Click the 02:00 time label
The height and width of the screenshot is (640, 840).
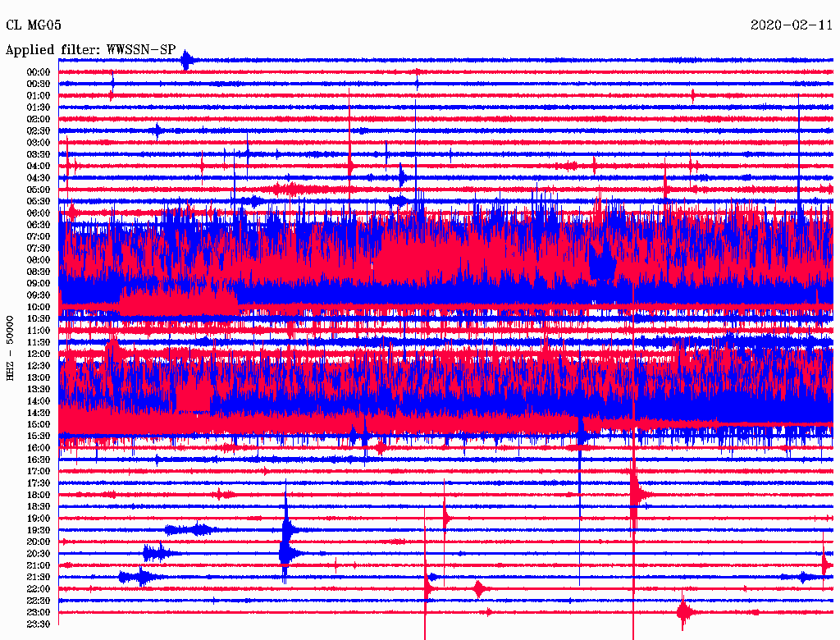pos(39,120)
